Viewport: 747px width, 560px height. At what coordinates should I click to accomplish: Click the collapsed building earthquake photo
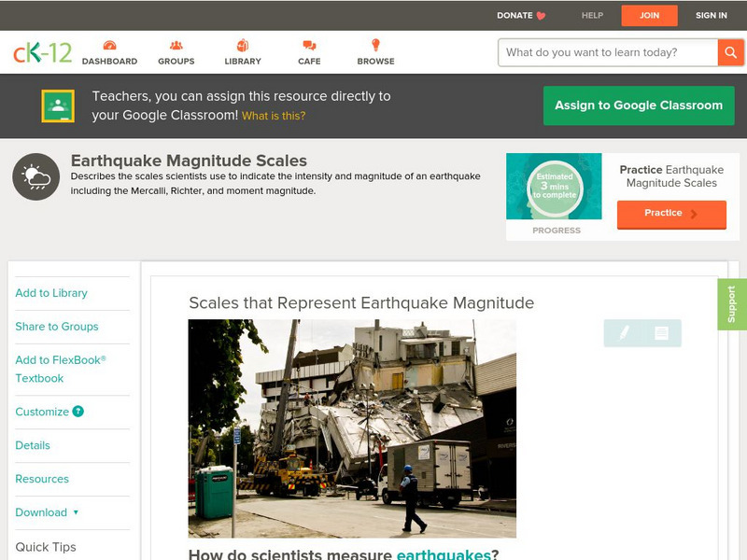(352, 428)
